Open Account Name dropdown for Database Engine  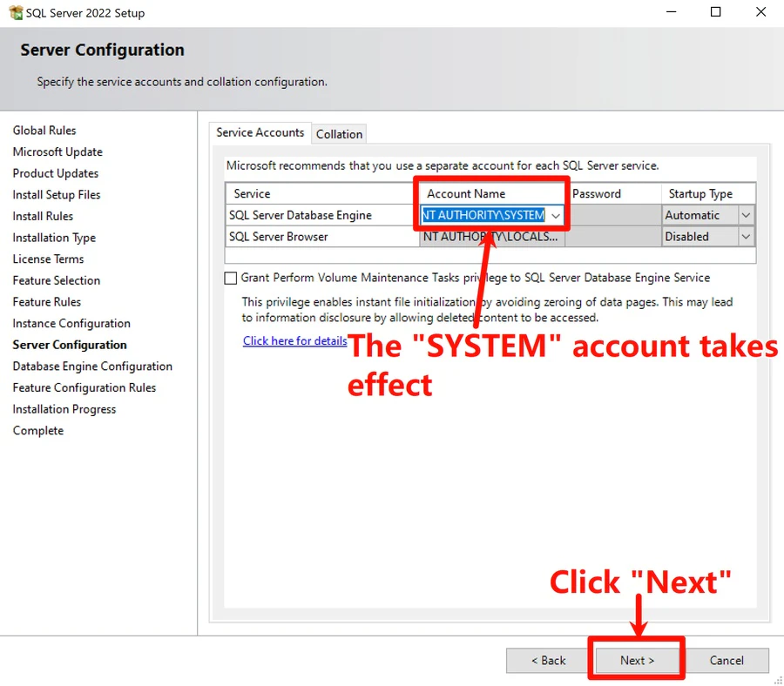(556, 215)
